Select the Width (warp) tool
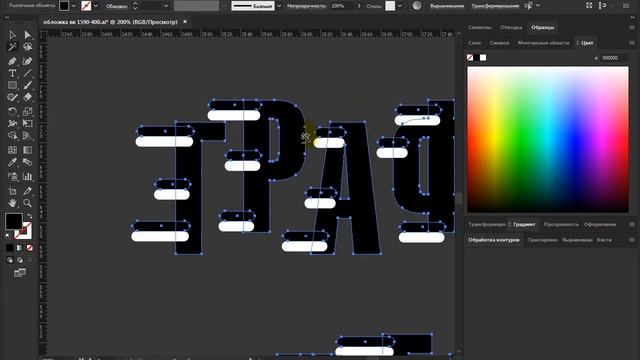Screen dimensions: 640x360 coord(12,123)
